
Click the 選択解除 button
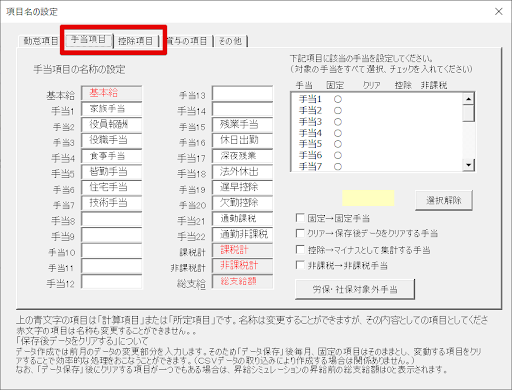[444, 200]
